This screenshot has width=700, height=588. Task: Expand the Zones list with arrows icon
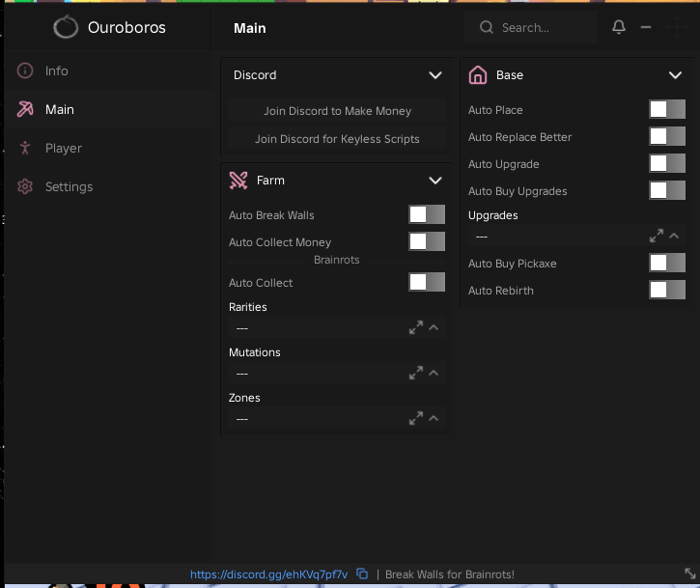(416, 418)
